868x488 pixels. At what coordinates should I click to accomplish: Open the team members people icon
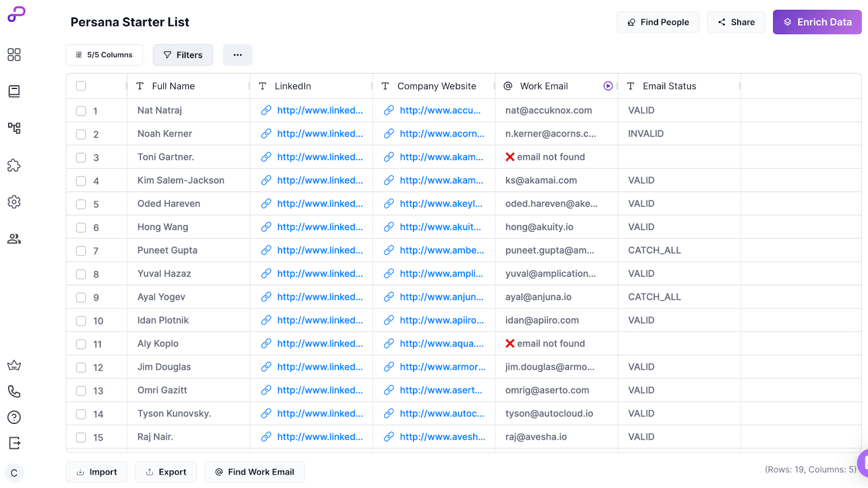coord(14,239)
